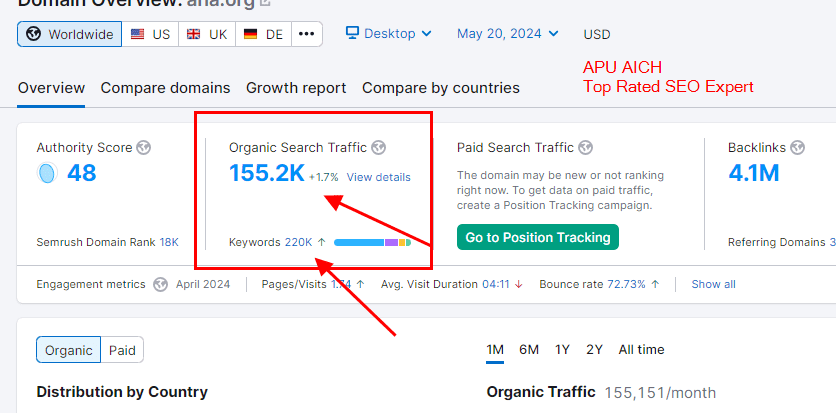
Task: Click the keywords position distribution color bar
Action: coord(372,242)
